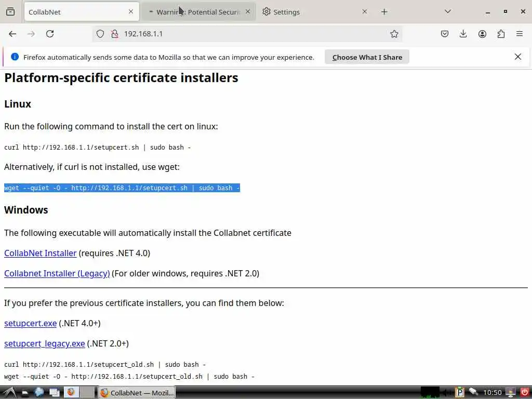Click the wget setupcert_old.sh command
This screenshot has width=532, height=399.
129,376
